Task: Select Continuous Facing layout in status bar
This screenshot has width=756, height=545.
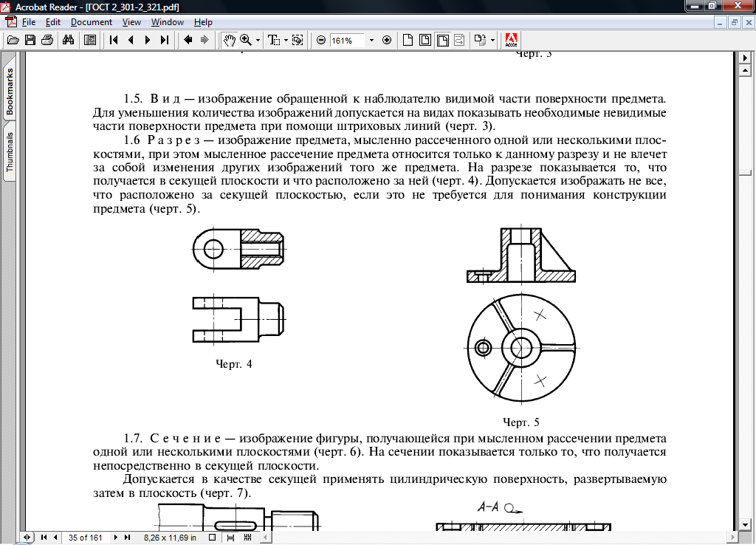Action: pos(248,538)
